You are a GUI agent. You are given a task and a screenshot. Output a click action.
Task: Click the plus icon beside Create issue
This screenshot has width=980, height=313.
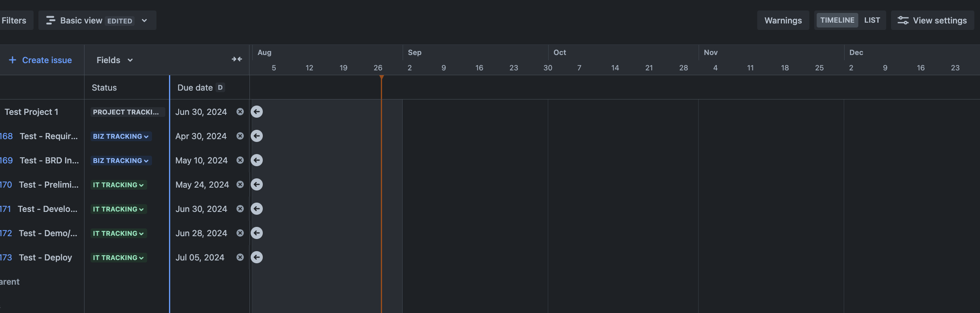13,60
